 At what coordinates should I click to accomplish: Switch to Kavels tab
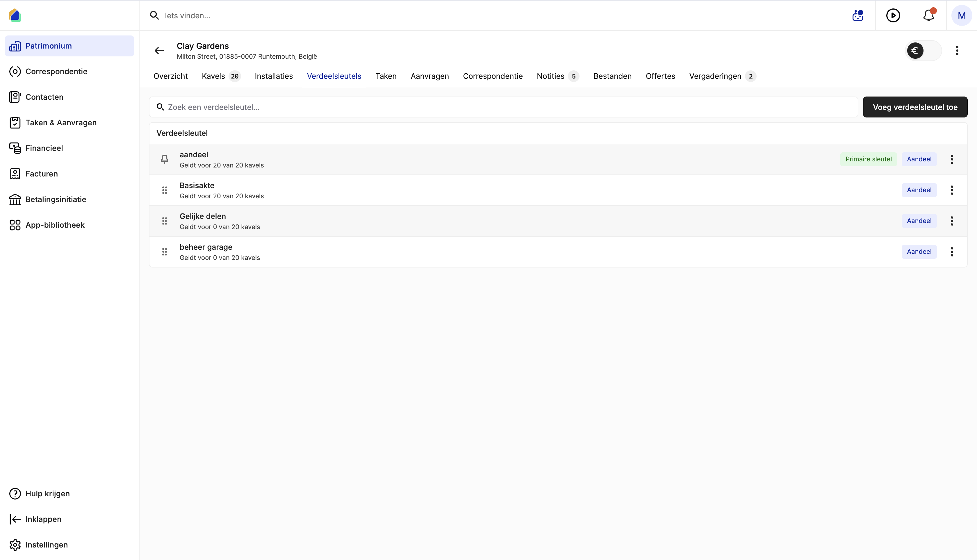221,76
